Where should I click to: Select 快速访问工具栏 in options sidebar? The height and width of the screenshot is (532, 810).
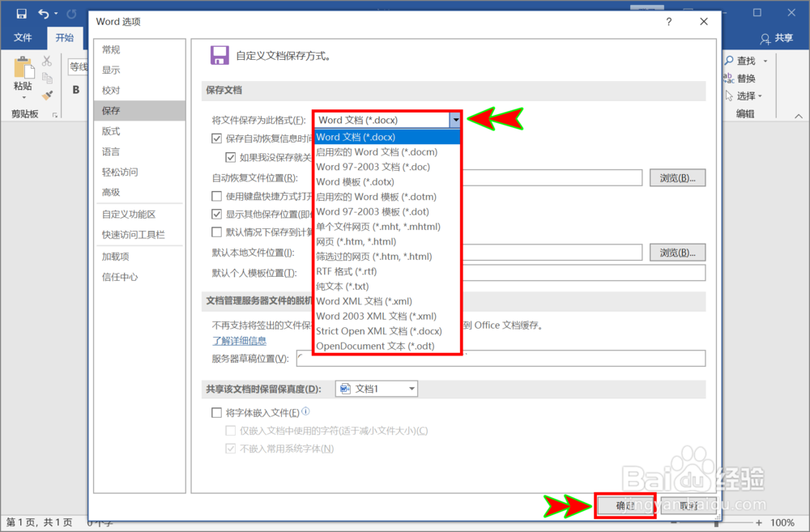(x=139, y=235)
